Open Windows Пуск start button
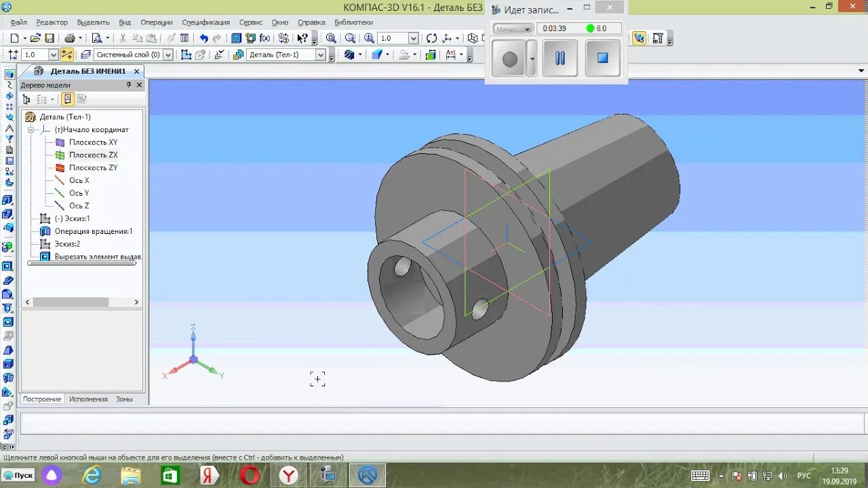This screenshot has width=868, height=488. [18, 475]
